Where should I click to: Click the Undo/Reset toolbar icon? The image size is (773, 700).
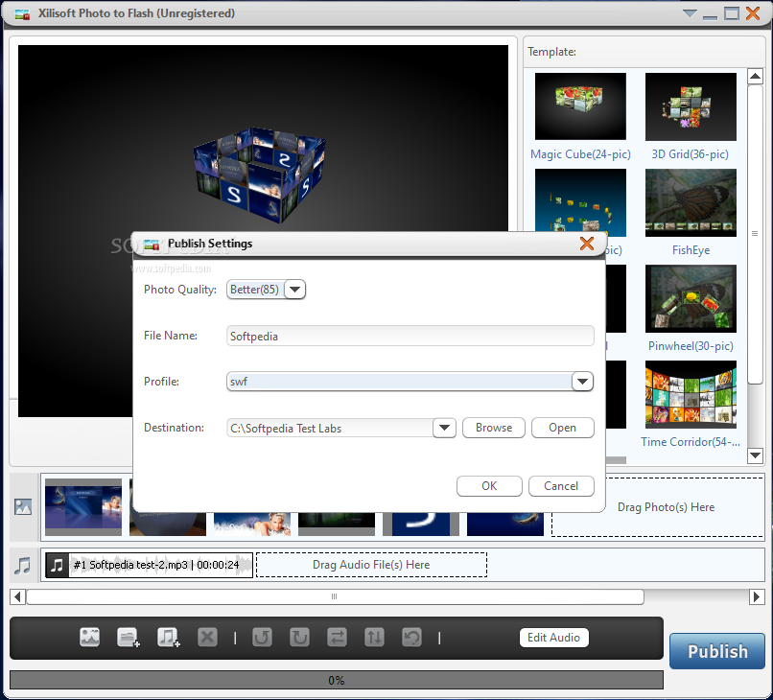click(412, 638)
